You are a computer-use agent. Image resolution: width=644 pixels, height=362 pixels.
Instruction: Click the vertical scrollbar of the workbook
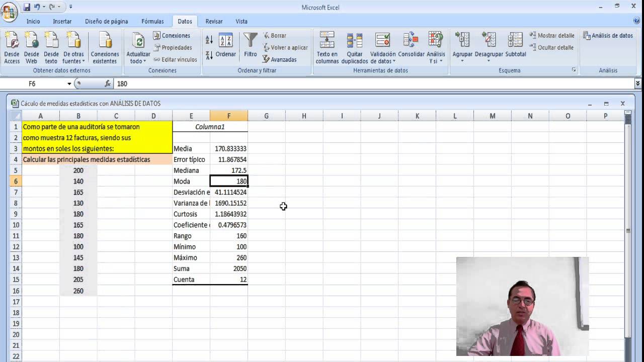628,230
